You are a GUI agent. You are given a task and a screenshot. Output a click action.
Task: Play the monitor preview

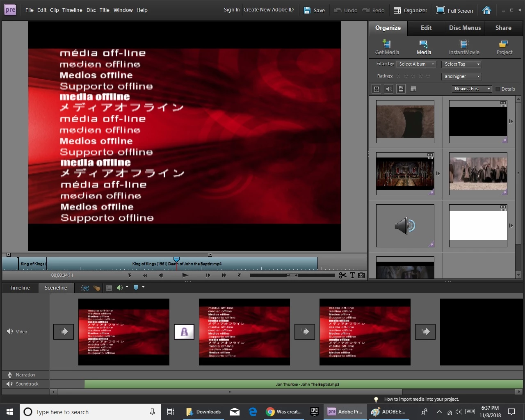(x=185, y=275)
